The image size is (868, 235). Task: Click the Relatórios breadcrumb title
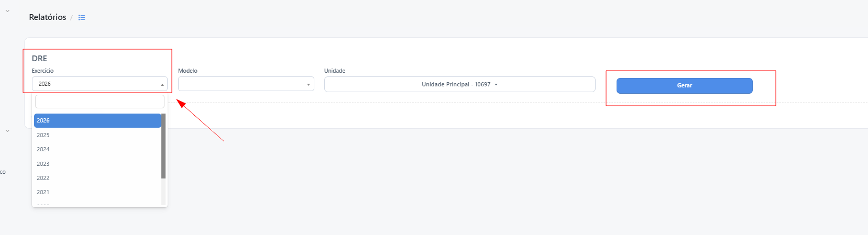point(48,17)
